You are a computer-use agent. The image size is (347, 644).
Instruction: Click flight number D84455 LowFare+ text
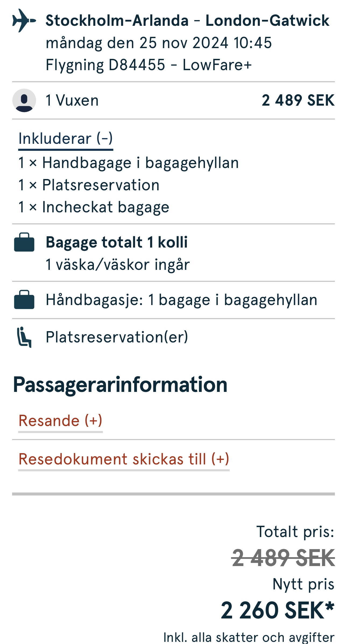pyautogui.click(x=148, y=65)
